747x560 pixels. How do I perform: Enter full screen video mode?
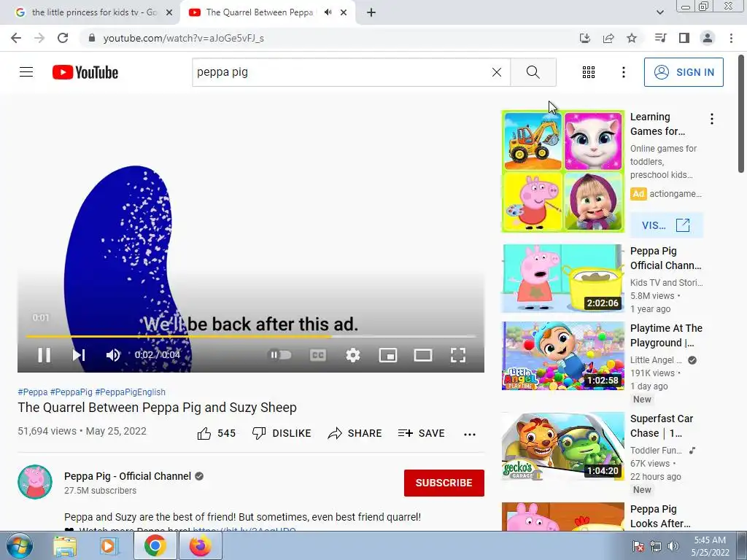(458, 355)
